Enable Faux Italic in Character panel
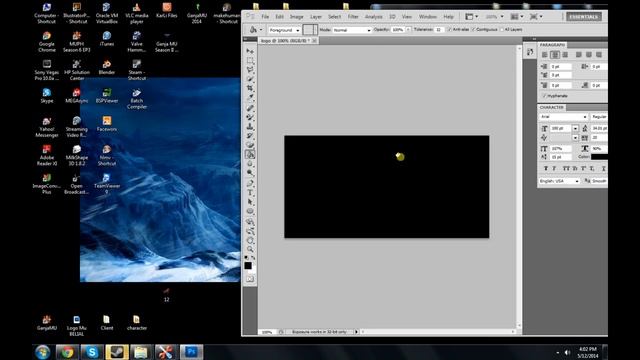The width and height of the screenshot is (640, 360). coord(554,169)
